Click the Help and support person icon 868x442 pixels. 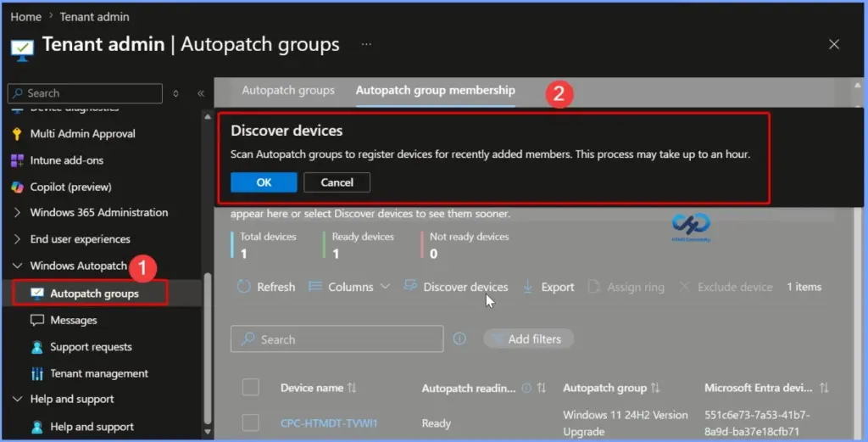[37, 427]
